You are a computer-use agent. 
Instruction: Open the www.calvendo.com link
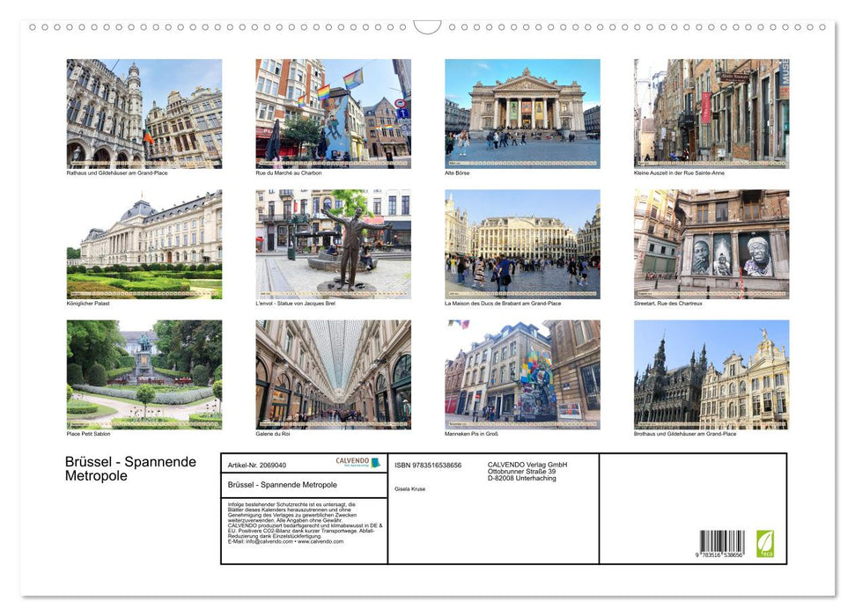click(x=320, y=541)
